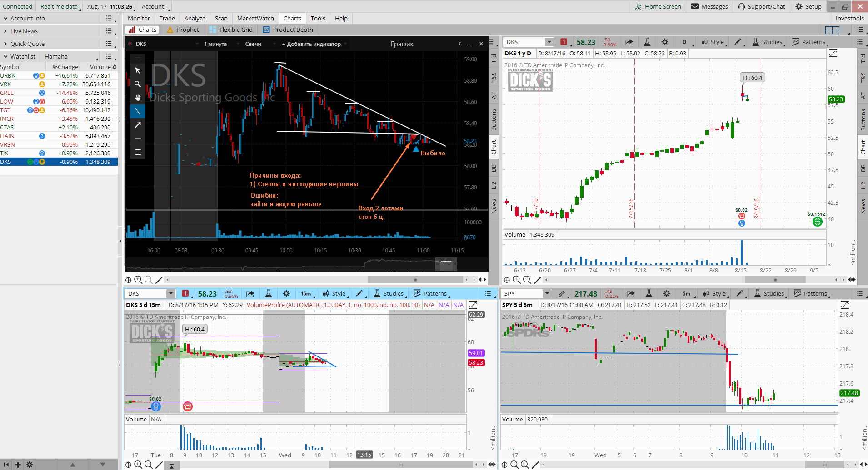Open the SPY symbol dropdown
The width and height of the screenshot is (868, 470).
point(547,293)
